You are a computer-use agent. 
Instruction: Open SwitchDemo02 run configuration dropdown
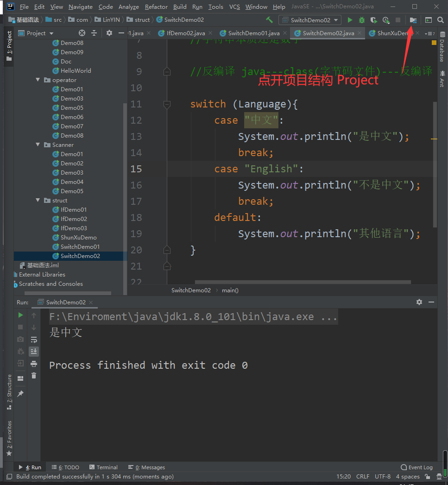(310, 20)
